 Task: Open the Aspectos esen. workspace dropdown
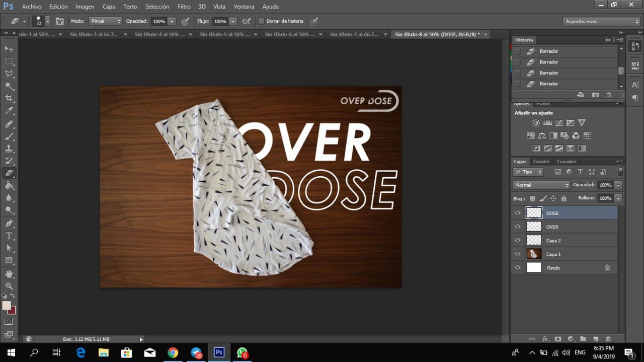[601, 21]
